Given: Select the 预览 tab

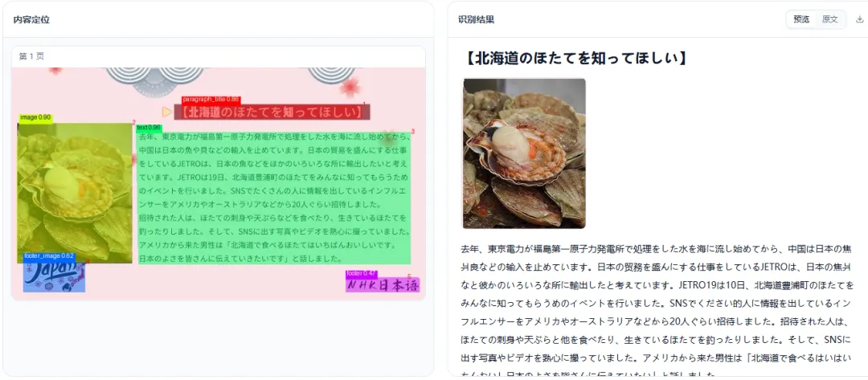Looking at the screenshot, I should [801, 19].
